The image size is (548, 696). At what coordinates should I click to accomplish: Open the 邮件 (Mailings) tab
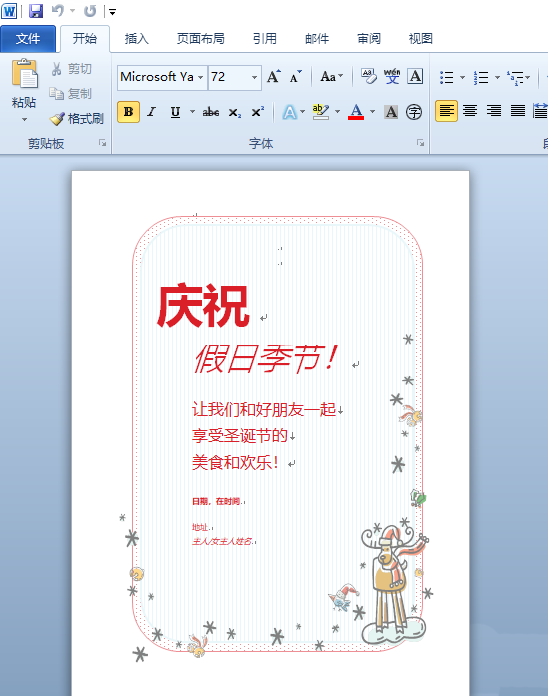click(317, 39)
